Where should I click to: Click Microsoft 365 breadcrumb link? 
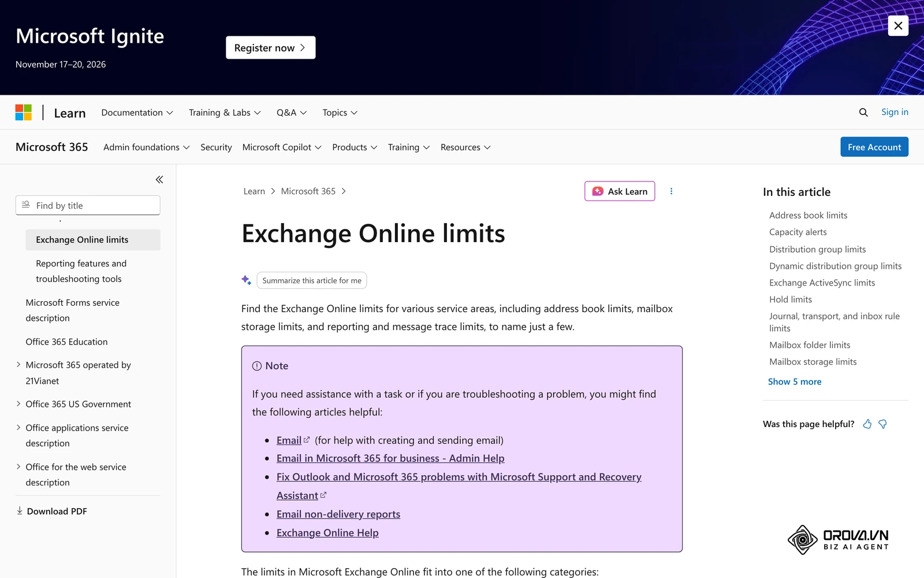pos(308,191)
